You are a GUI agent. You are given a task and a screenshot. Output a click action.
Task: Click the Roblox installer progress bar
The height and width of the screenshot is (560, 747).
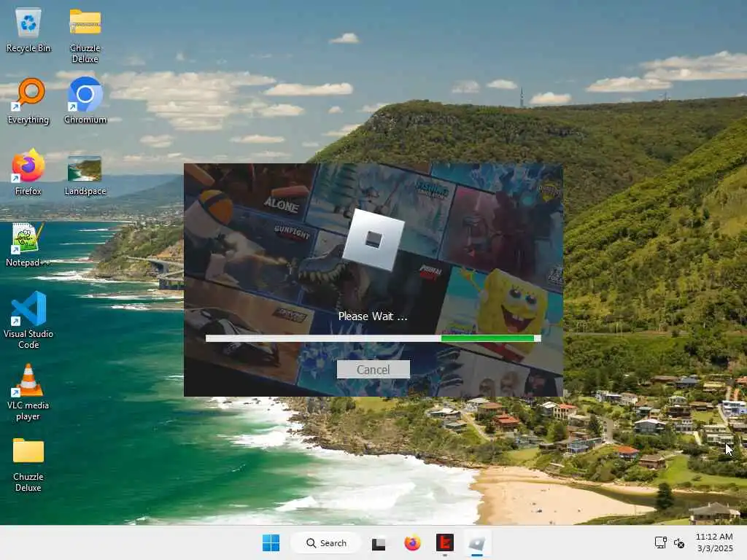pyautogui.click(x=373, y=338)
